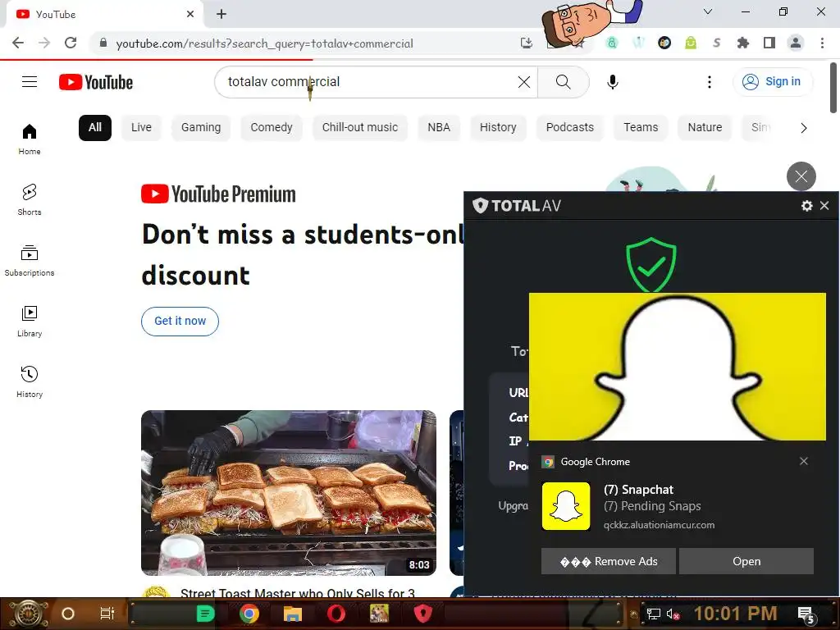Open History in sidebar
This screenshot has height=630, width=840.
click(30, 381)
